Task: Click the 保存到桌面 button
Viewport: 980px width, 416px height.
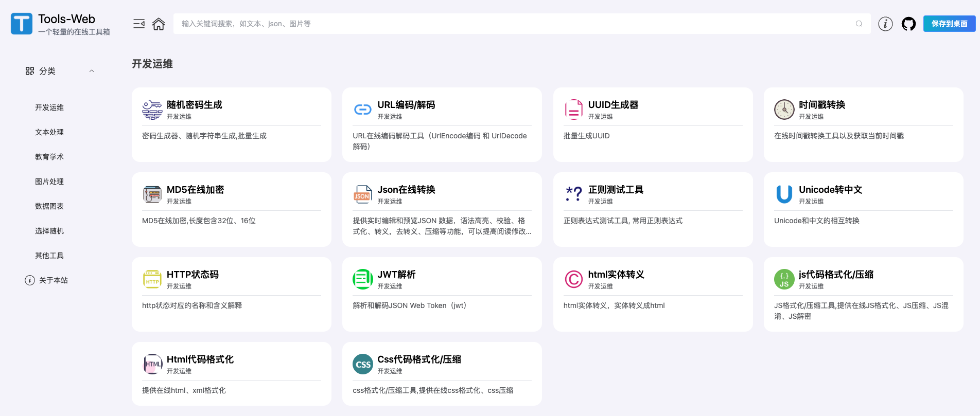Action: [x=949, y=24]
